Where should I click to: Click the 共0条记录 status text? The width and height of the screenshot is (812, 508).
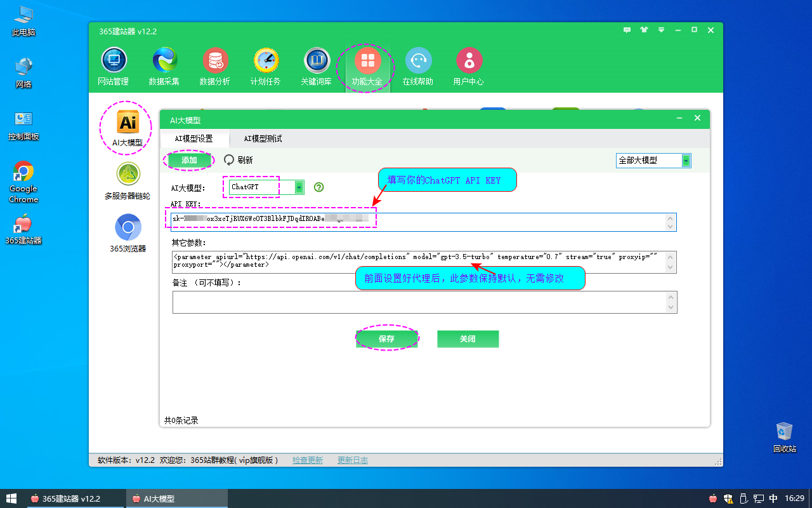(181, 420)
